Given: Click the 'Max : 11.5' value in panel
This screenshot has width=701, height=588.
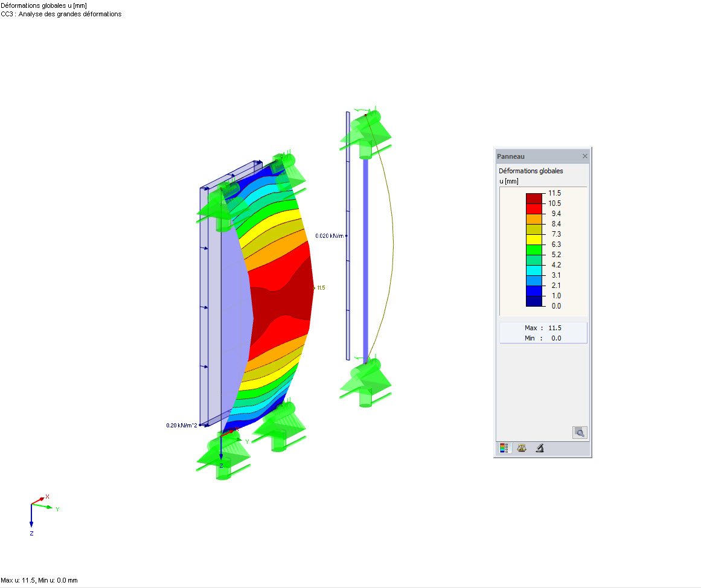Looking at the screenshot, I should [543, 328].
